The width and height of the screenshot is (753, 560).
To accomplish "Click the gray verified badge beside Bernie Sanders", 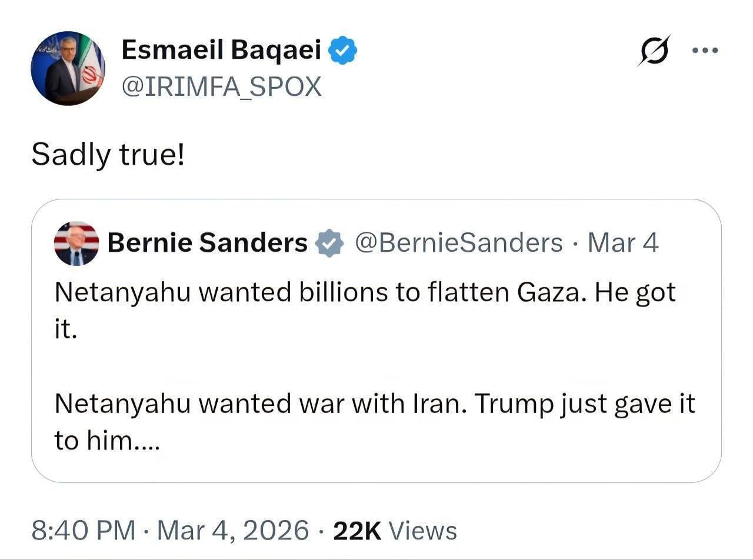I will pyautogui.click(x=330, y=243).
